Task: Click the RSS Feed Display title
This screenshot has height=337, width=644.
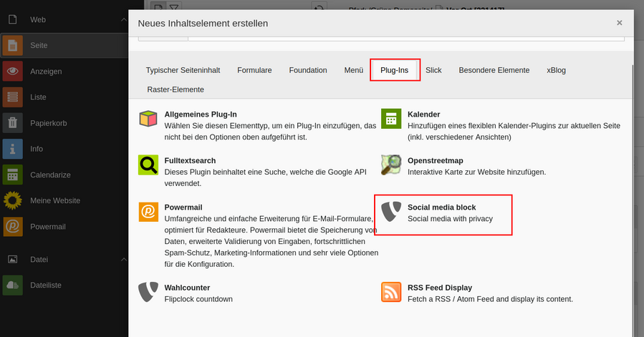Action: [439, 288]
